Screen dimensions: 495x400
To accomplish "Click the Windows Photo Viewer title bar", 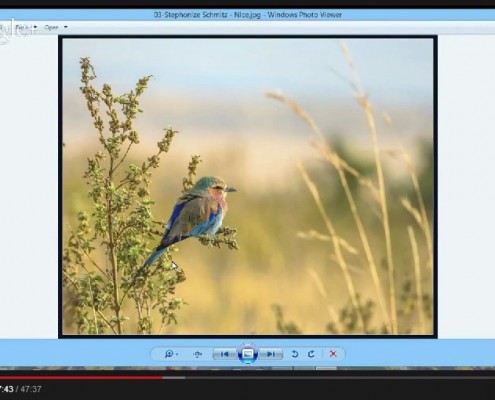I will tap(247, 15).
